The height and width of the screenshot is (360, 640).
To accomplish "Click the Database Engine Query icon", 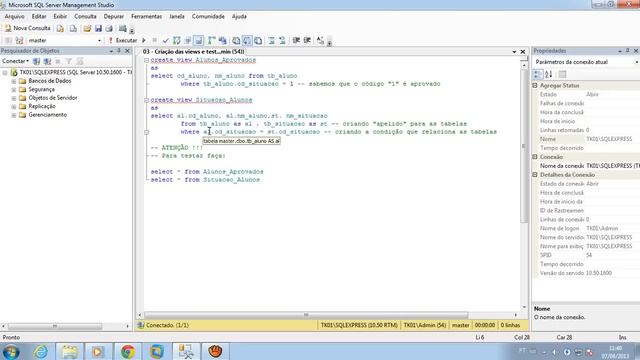I will (60, 28).
